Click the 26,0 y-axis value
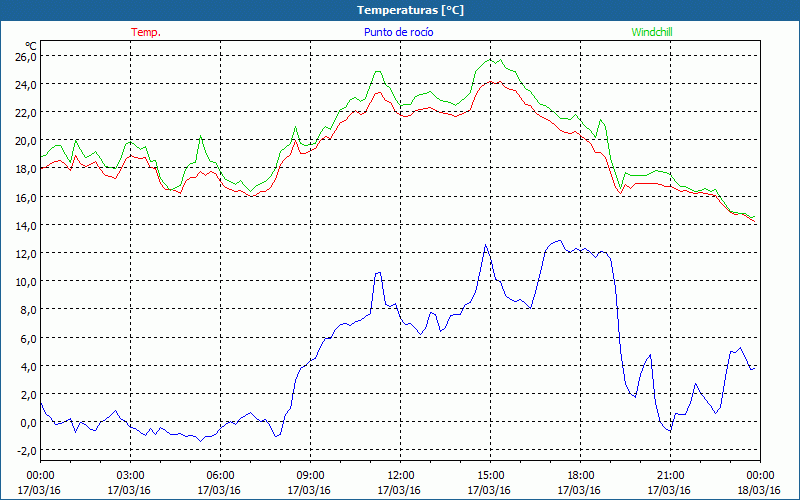Viewport: 800px width, 500px height. pos(25,57)
